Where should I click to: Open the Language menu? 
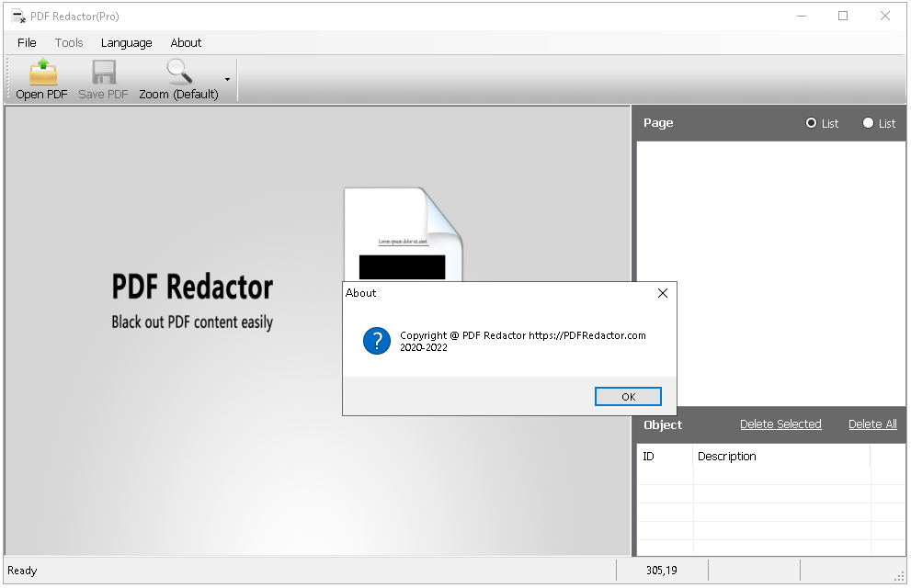[x=127, y=43]
